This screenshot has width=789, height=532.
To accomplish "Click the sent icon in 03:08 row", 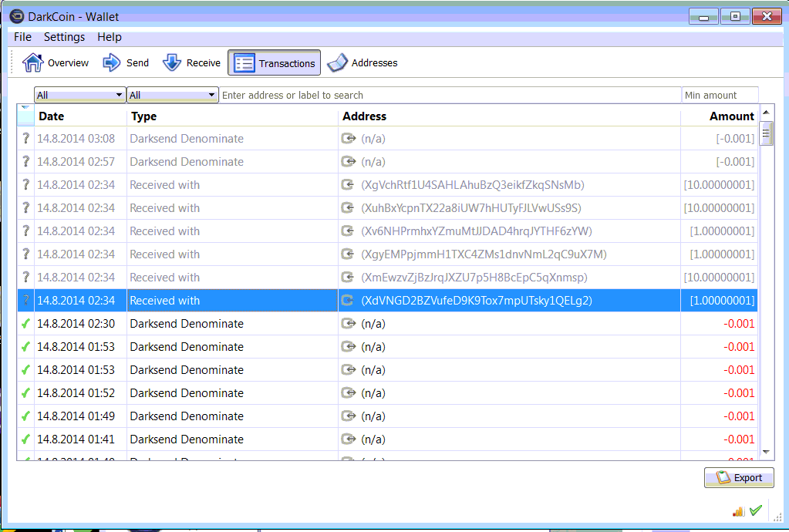I will pyautogui.click(x=348, y=138).
